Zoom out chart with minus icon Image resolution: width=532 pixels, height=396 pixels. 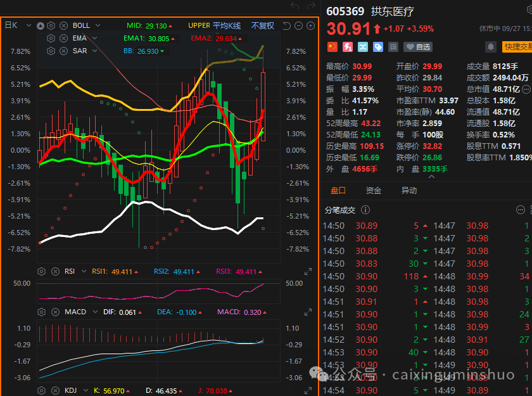coord(298,26)
